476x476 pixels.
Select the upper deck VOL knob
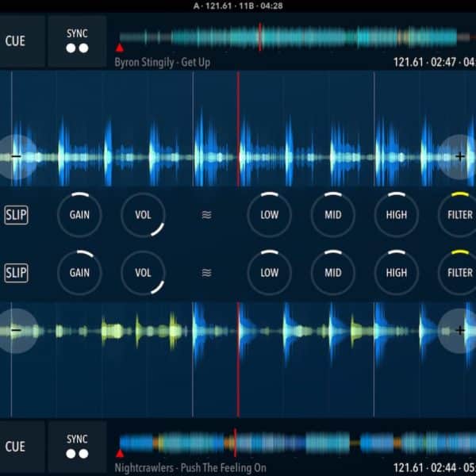point(143,215)
